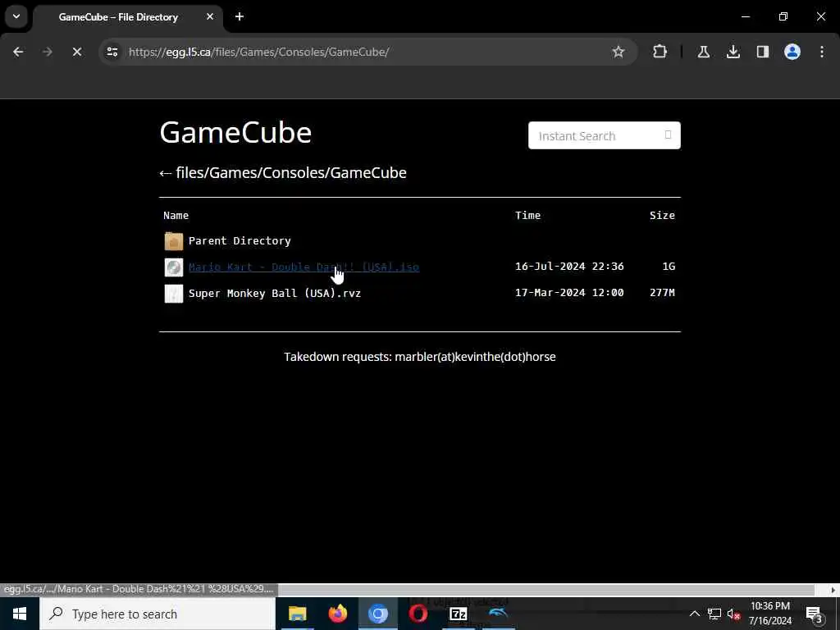Click the address bar URL
The image size is (840, 630).
(258, 52)
